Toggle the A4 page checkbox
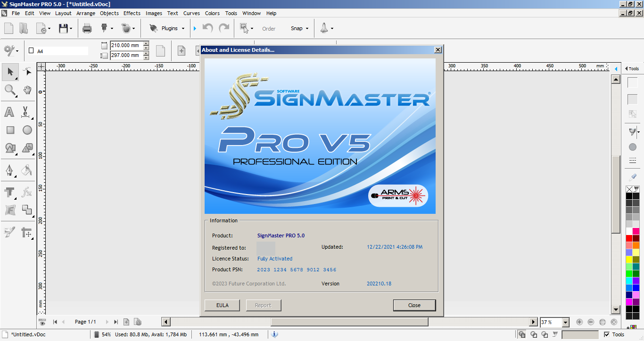The image size is (644, 341). click(31, 51)
